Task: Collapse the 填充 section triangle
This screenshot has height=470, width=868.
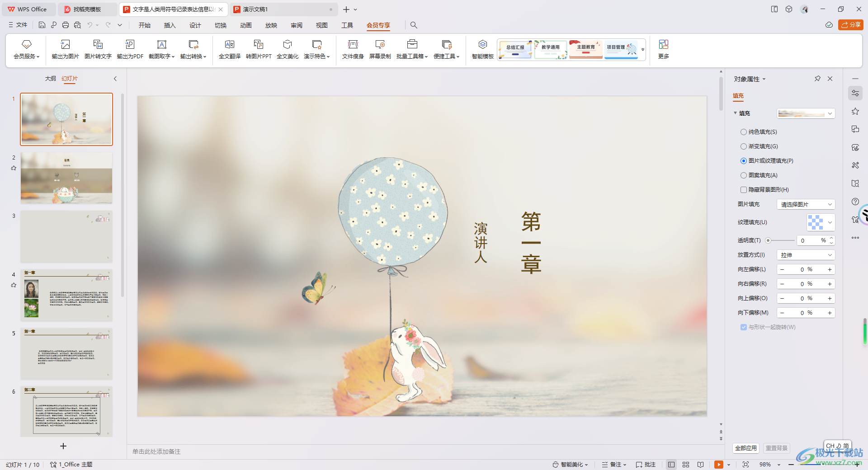Action: click(735, 113)
